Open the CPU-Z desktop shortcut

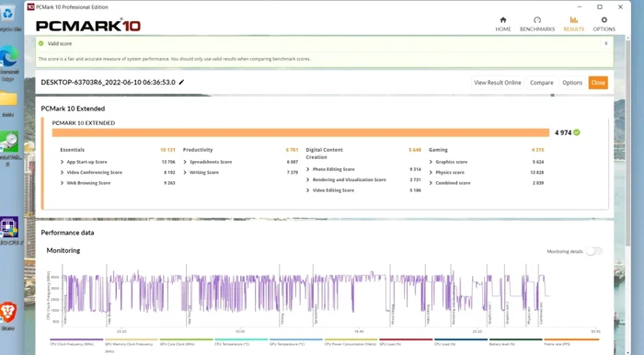point(9,231)
